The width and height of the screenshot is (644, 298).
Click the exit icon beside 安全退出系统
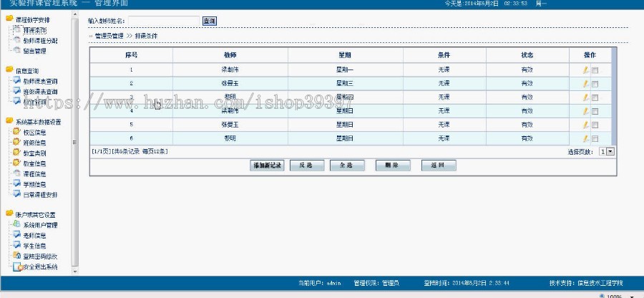(x=17, y=266)
